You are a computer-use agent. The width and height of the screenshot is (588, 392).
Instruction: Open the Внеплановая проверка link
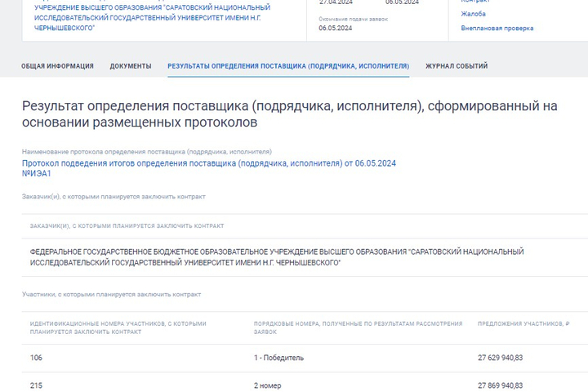point(497,28)
